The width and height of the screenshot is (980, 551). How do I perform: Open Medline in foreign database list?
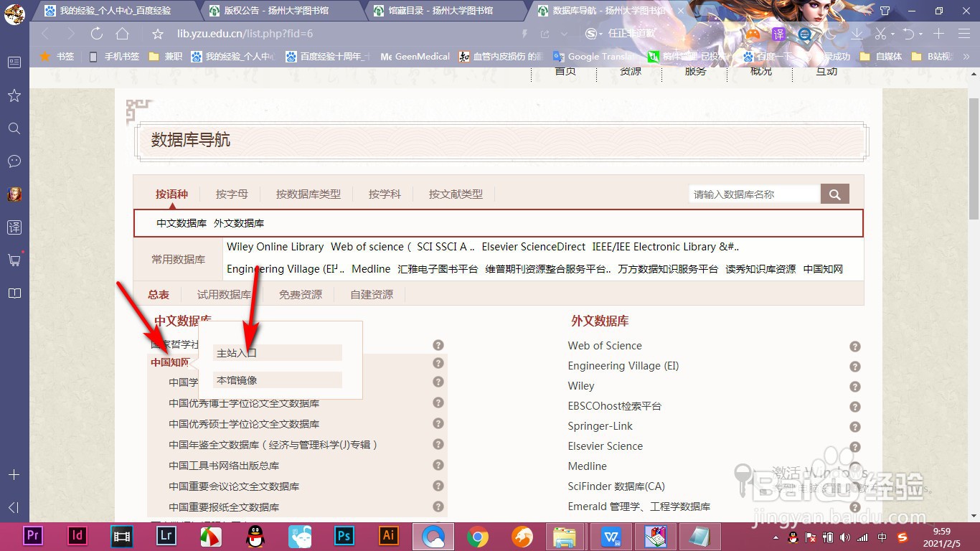[588, 466]
